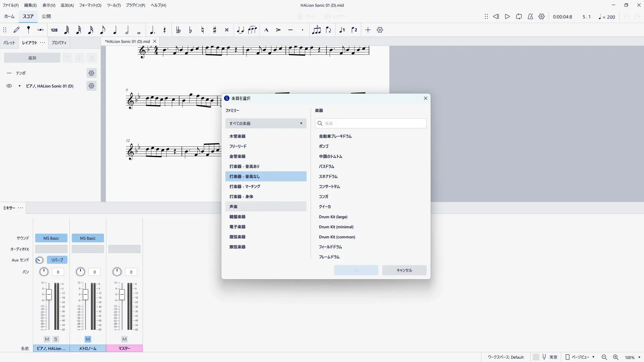This screenshot has width=644, height=362.
Task: Select the quarter note duration icon
Action: click(115, 30)
